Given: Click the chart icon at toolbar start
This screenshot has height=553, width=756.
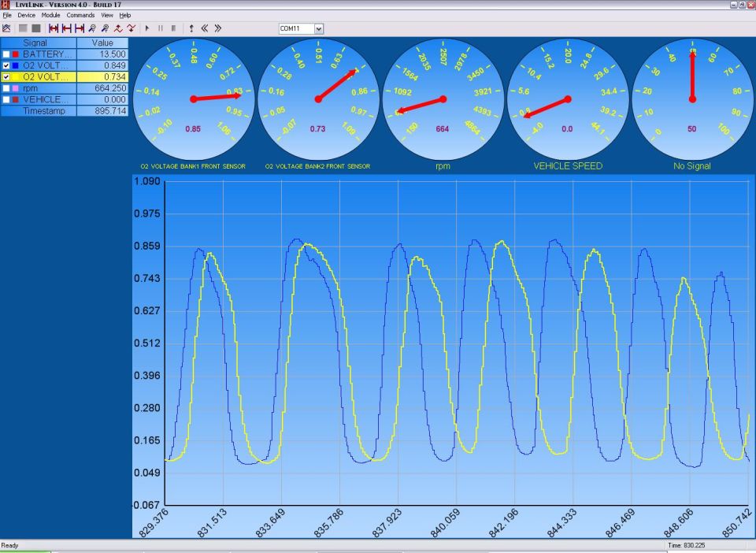Looking at the screenshot, I should (7, 28).
